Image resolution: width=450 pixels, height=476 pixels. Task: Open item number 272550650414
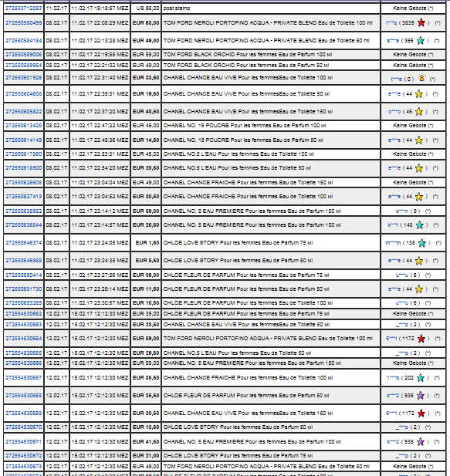(24, 275)
